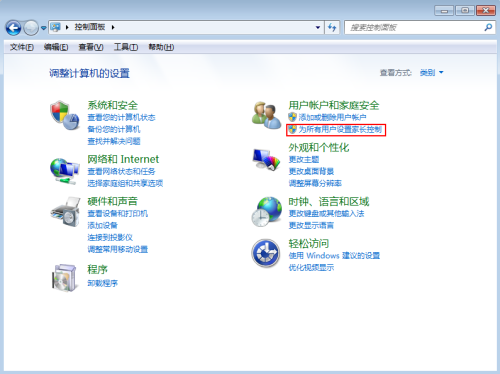Close the Control Panel window
Viewport: 500px width, 374px height.
click(486, 11)
